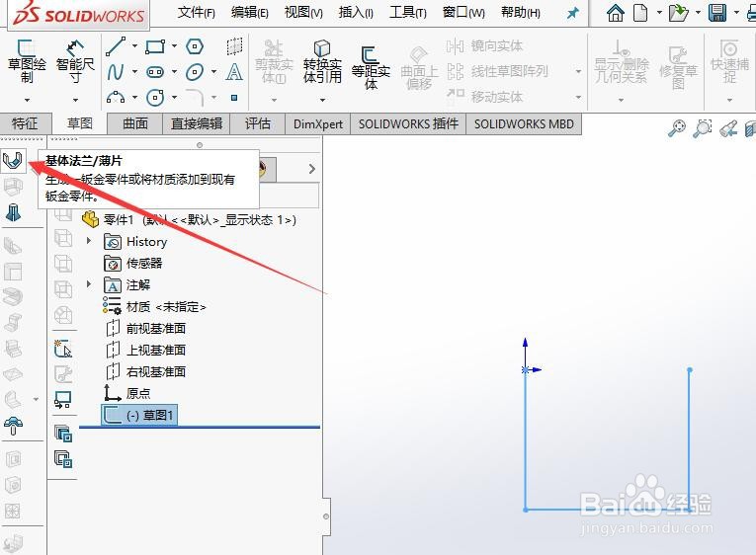Image resolution: width=756 pixels, height=555 pixels.
Task: Click the right vertical sketch line endpoint
Action: coord(690,370)
